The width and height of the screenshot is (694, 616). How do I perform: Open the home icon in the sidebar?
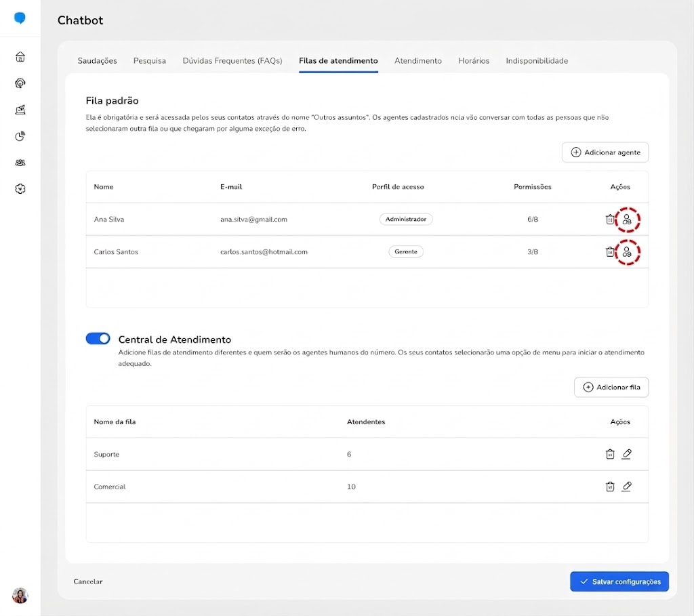click(x=20, y=57)
